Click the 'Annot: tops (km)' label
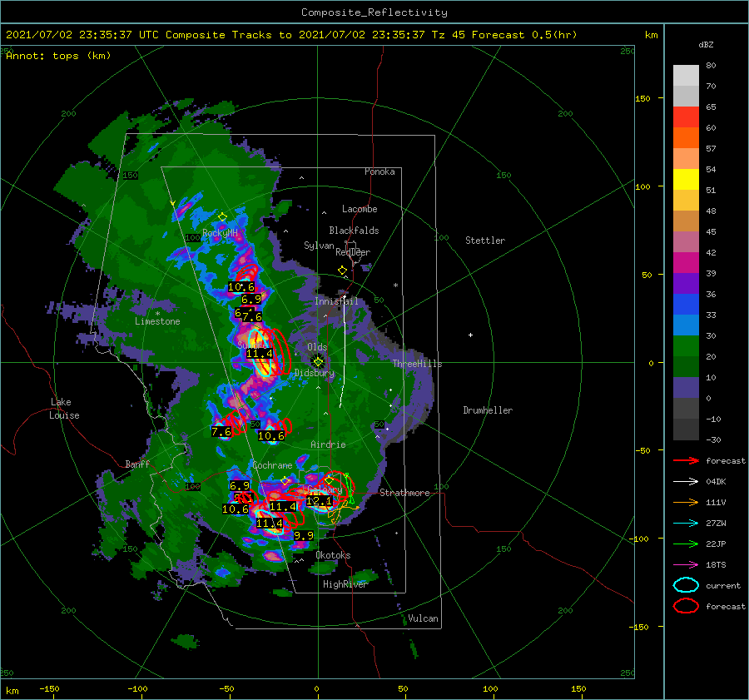 click(x=58, y=56)
